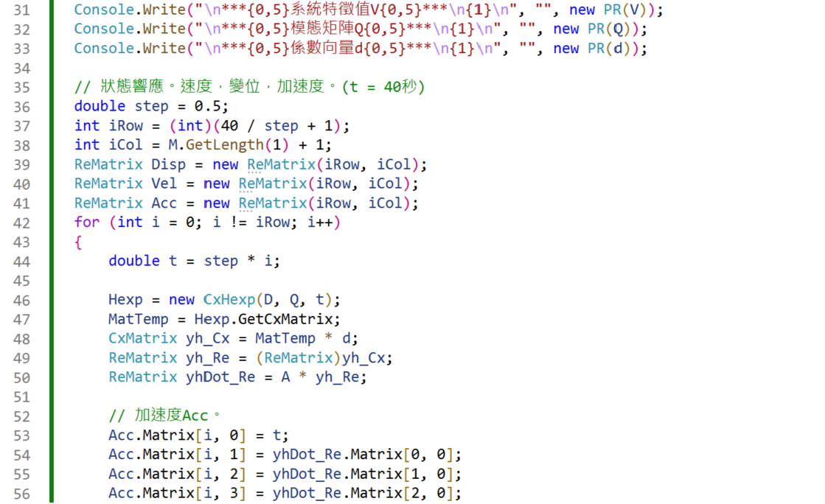Click line number 56 in the gutter
This screenshot has width=825, height=504.
point(21,494)
